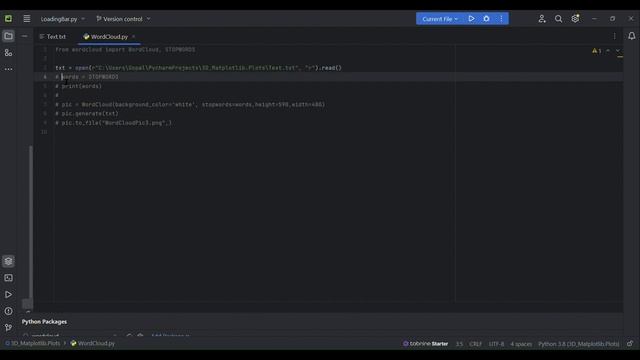Click the Python Packages panel title

click(44, 322)
